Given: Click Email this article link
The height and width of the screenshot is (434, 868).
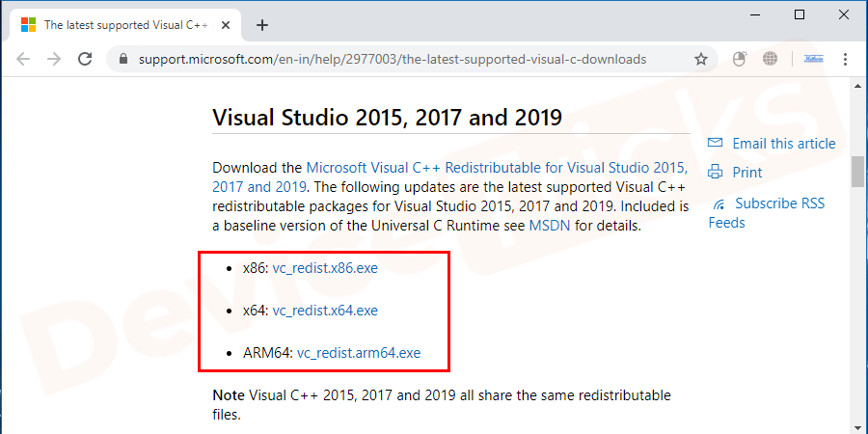Looking at the screenshot, I should pos(784,144).
